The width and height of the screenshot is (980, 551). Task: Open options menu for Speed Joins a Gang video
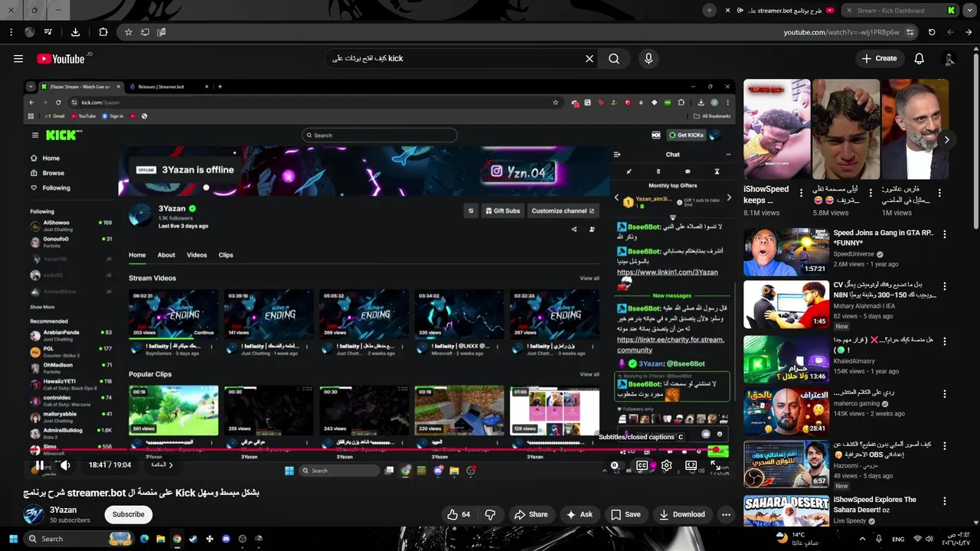coord(944,234)
